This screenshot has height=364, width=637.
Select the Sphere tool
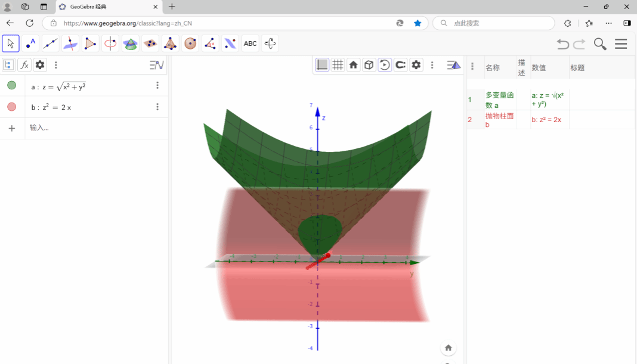(190, 43)
